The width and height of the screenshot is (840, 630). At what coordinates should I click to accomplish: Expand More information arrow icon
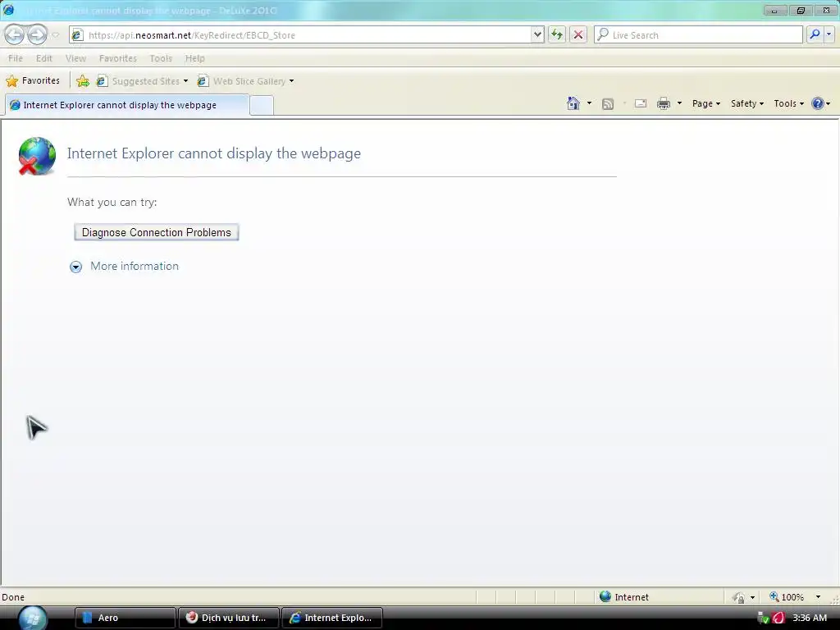76,267
